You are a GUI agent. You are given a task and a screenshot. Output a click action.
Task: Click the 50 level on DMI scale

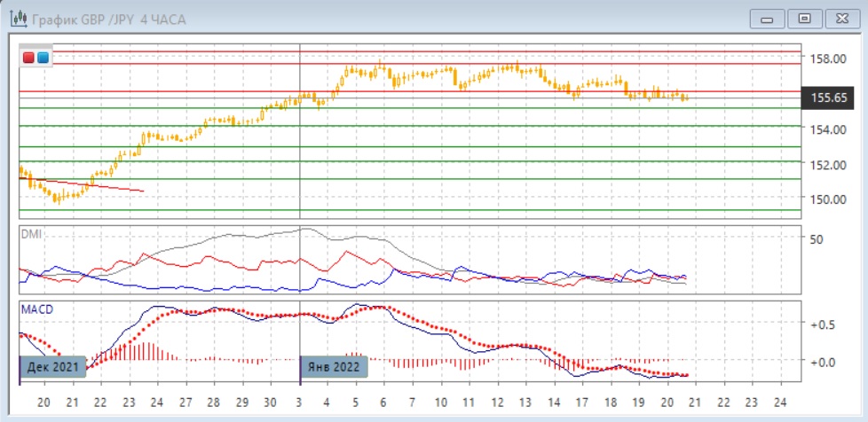pos(817,239)
